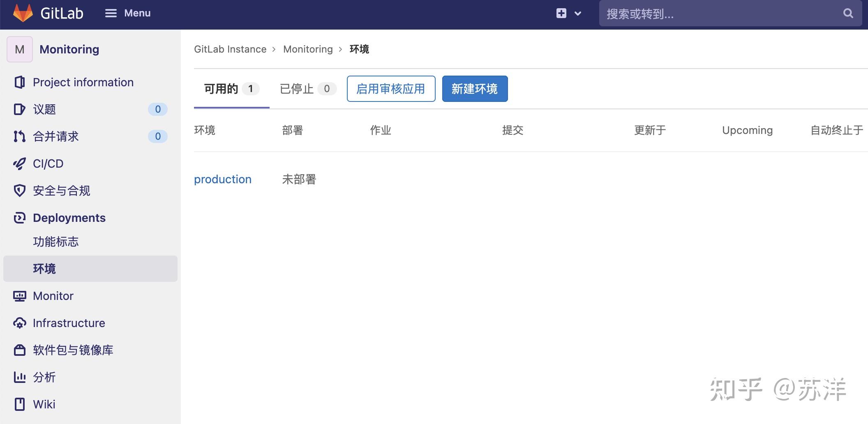This screenshot has height=424, width=868.
Task: Open the 分析 chart icon
Action: tap(19, 377)
